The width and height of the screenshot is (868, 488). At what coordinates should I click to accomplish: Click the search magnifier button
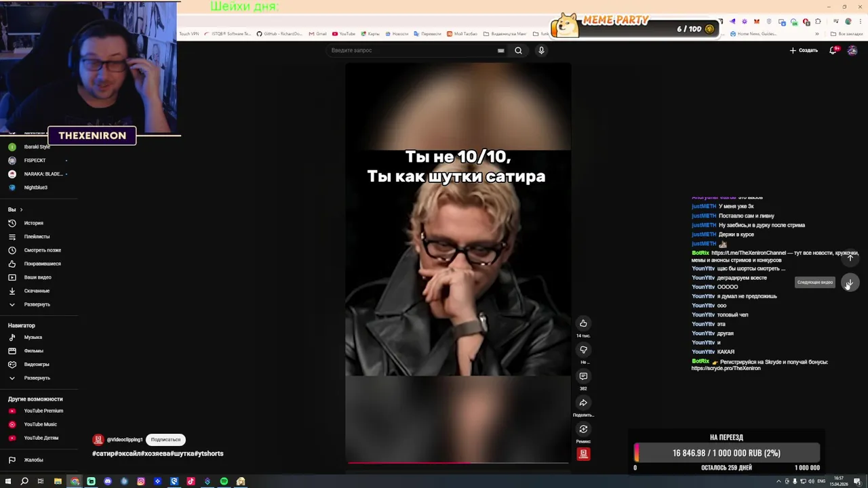[518, 50]
